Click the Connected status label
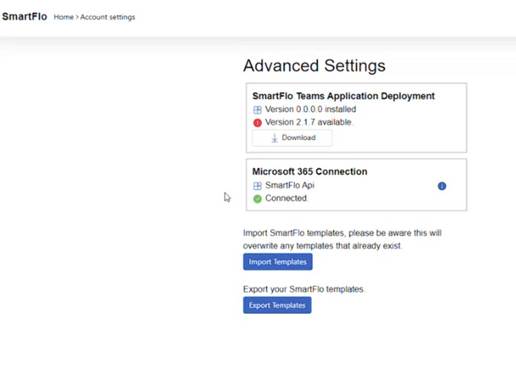The width and height of the screenshot is (516, 369). coord(286,198)
